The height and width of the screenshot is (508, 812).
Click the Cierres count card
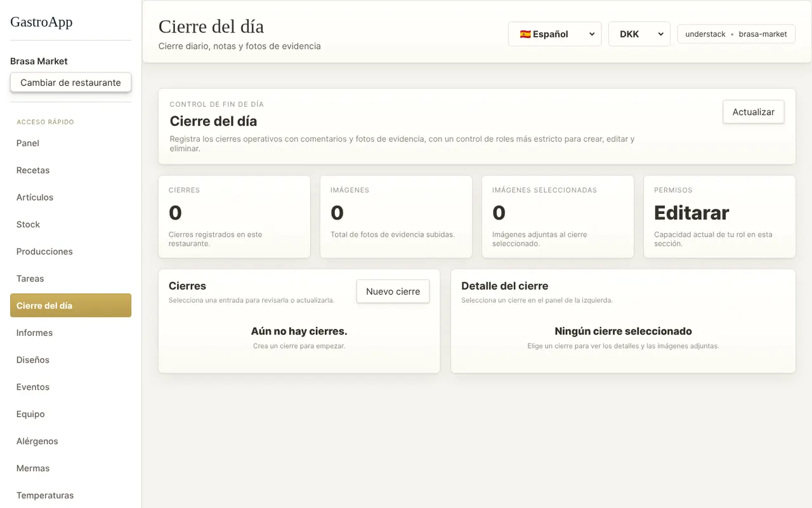coord(234,217)
